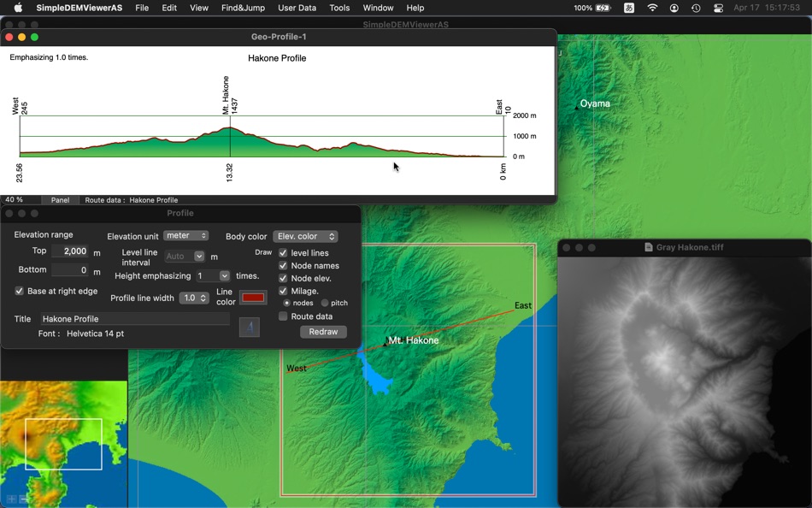Screen dimensions: 812x508
Task: Click the 40 % zoom indicator in Geo-Profile
Action: click(14, 199)
